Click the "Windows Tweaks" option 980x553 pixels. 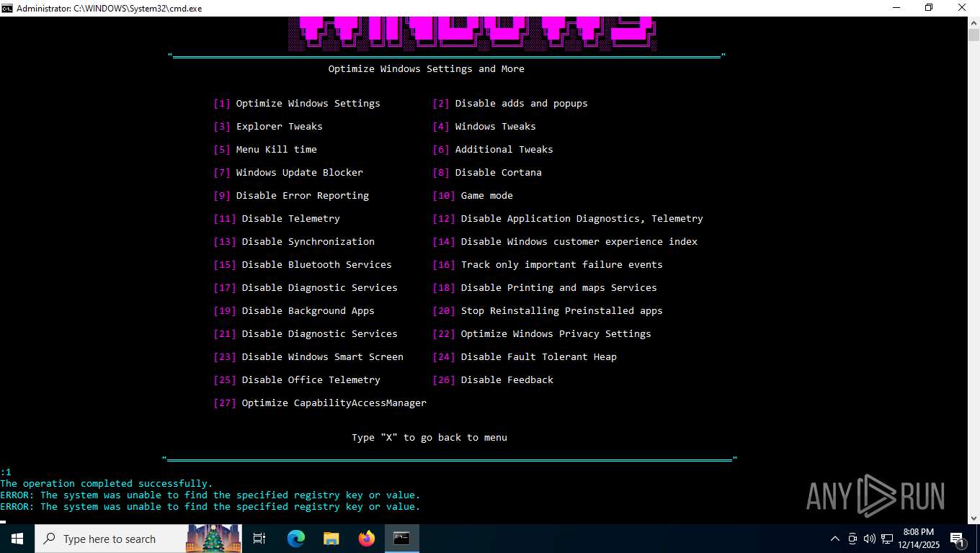click(x=495, y=127)
